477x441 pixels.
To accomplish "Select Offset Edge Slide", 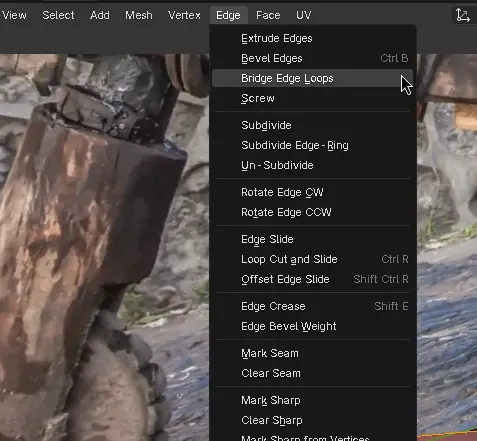I will coord(312,279).
